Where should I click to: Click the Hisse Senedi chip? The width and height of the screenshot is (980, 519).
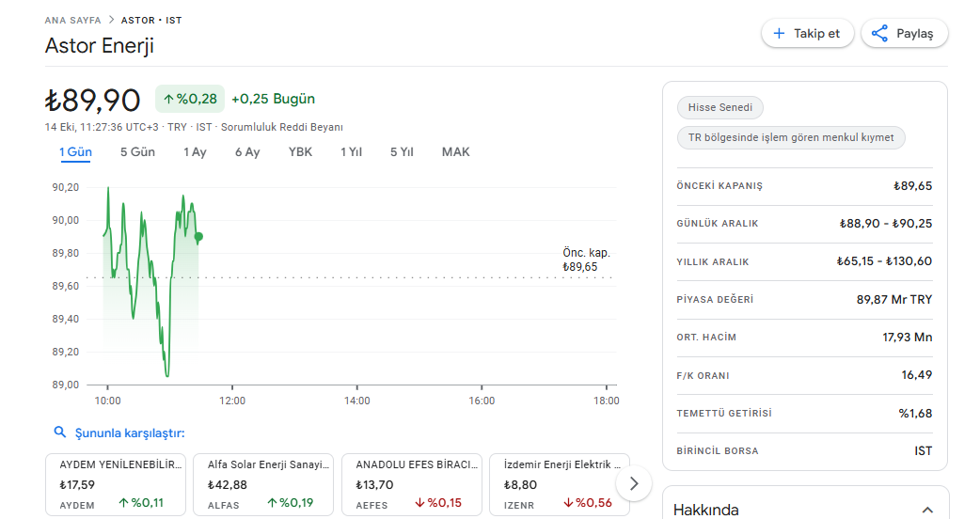720,107
